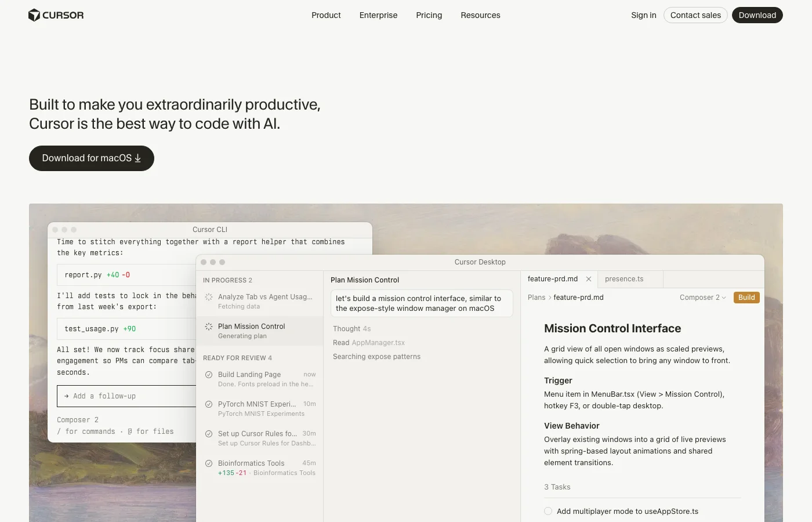812x522 pixels.
Task: Check the Add multiplayer mode task circle
Action: pyautogui.click(x=548, y=511)
